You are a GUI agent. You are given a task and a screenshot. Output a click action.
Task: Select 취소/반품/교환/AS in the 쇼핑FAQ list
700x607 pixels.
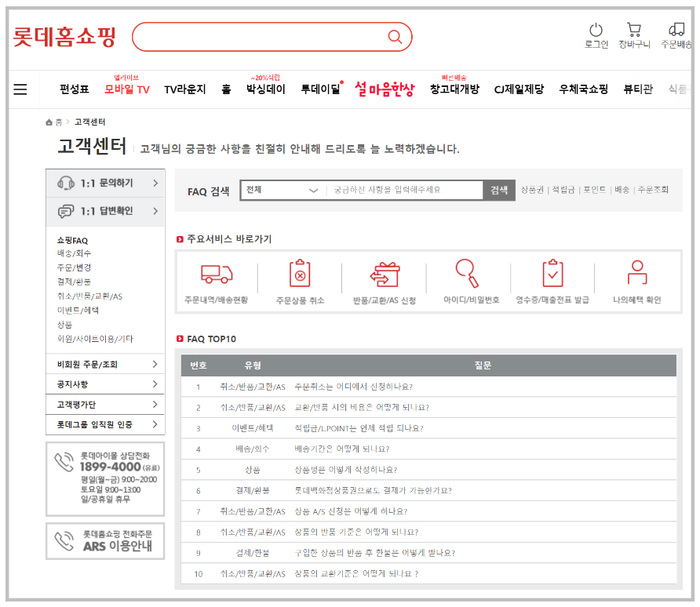click(x=89, y=296)
